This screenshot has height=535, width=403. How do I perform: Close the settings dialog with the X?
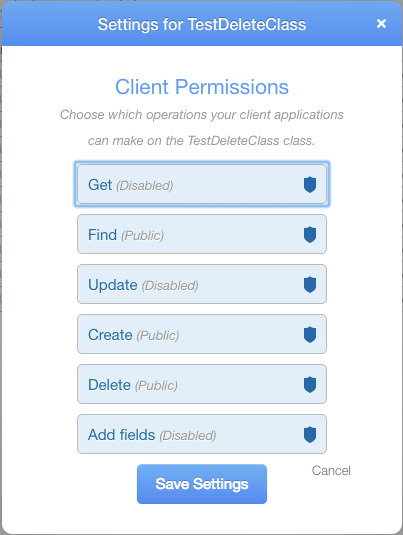[381, 24]
